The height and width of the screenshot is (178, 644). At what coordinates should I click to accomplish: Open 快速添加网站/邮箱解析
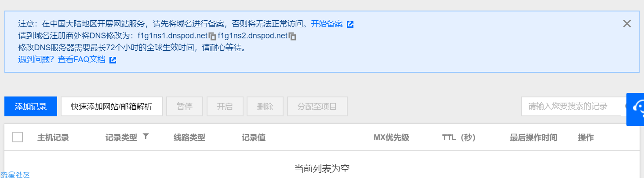112,107
